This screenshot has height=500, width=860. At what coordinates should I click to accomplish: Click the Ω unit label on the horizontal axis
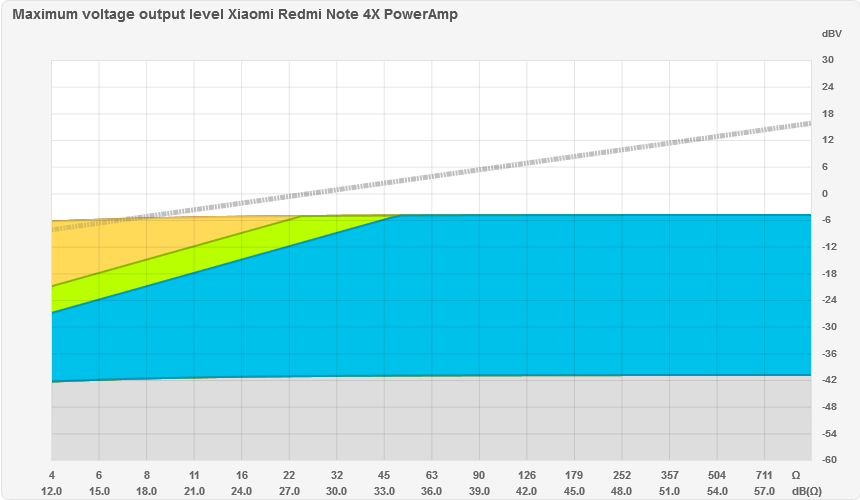796,475
